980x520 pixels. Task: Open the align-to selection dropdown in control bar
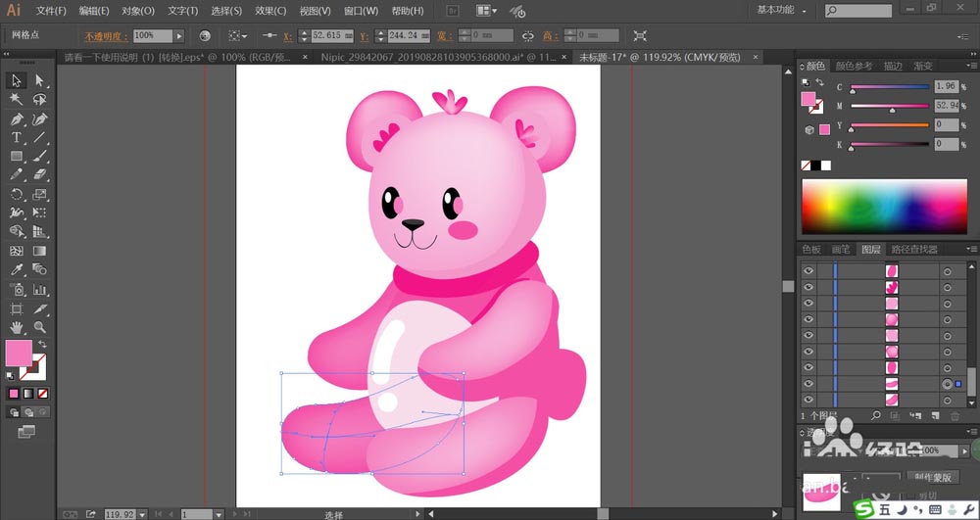tap(237, 36)
